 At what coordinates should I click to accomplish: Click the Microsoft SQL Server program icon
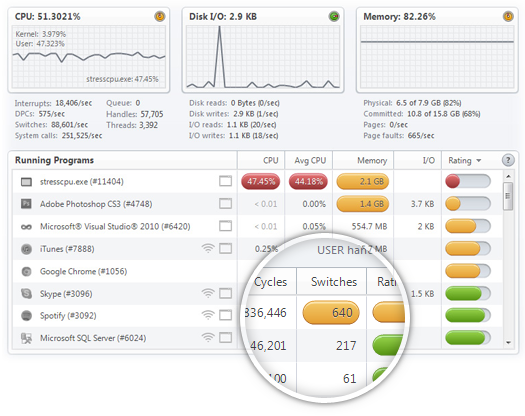coord(26,338)
